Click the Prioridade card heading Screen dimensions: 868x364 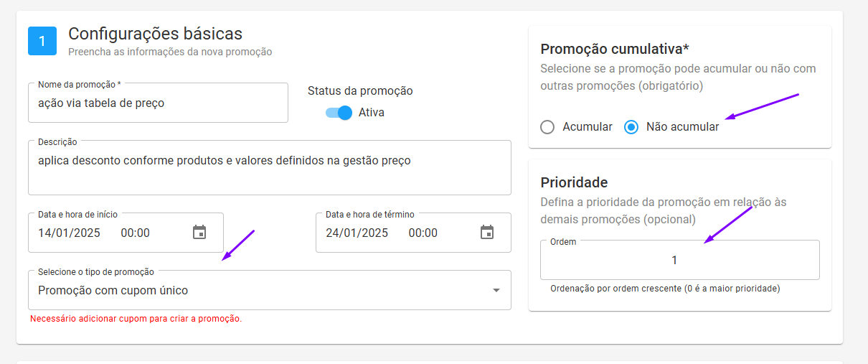574,182
